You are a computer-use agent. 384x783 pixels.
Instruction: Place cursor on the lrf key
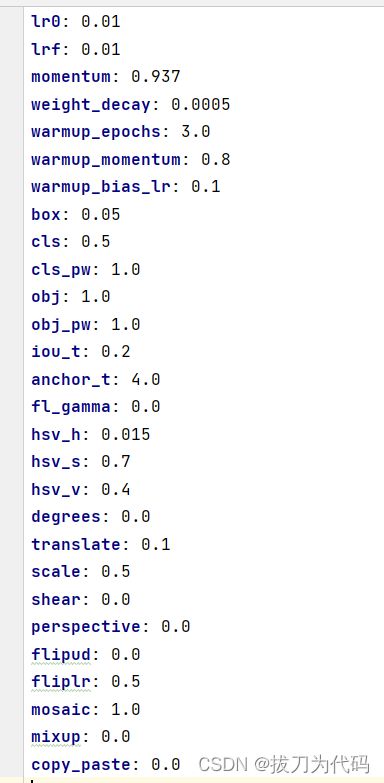pos(46,49)
